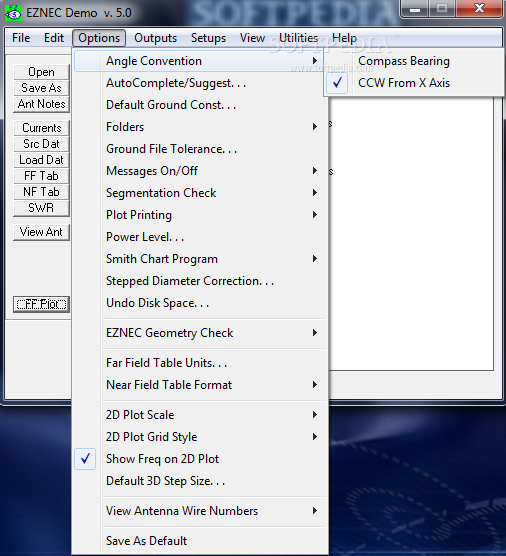This screenshot has height=556, width=506.
Task: Open Ground File Tolerance dialog
Action: tap(200, 149)
